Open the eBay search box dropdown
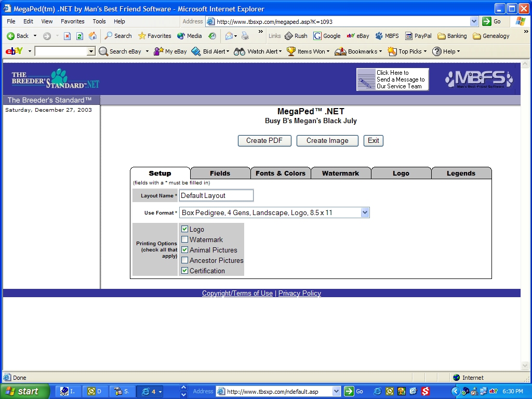The width and height of the screenshot is (532, 399). pos(91,51)
